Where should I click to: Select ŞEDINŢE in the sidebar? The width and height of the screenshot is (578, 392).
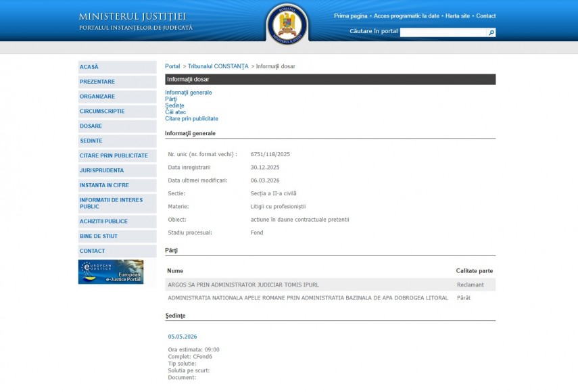[x=91, y=141]
